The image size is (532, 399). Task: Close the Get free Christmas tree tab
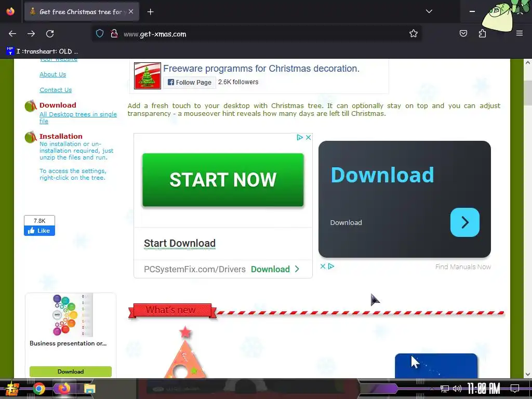pos(131,11)
